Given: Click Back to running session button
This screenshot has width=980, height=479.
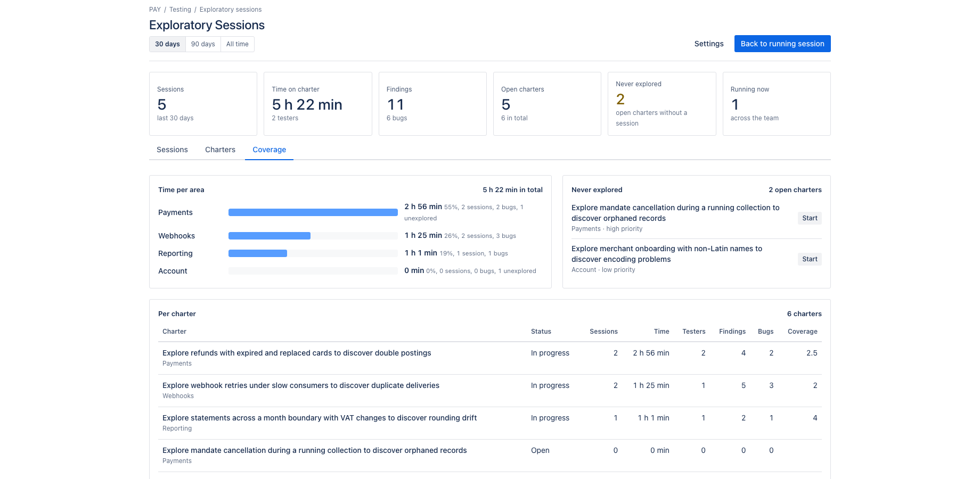Looking at the screenshot, I should [782, 44].
